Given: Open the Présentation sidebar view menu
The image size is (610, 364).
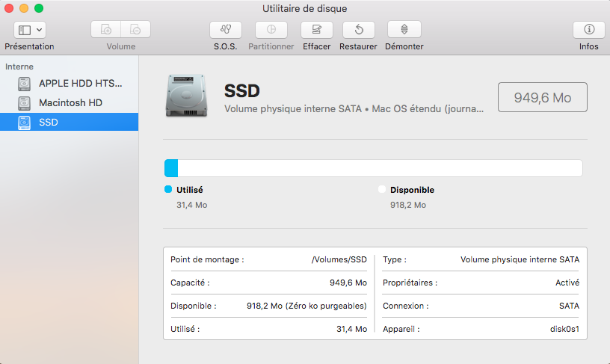Looking at the screenshot, I should click(x=30, y=30).
